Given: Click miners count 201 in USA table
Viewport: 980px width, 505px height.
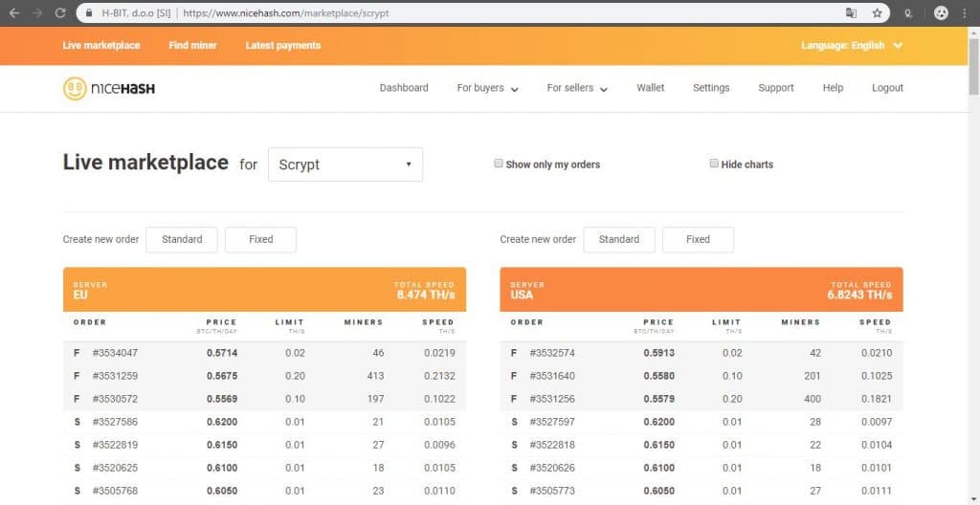Looking at the screenshot, I should [x=812, y=376].
